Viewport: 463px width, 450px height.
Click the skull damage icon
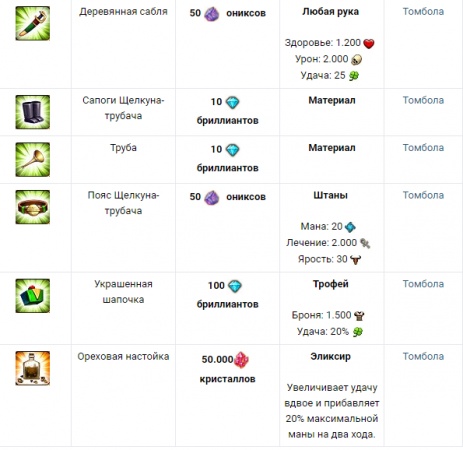(x=356, y=60)
